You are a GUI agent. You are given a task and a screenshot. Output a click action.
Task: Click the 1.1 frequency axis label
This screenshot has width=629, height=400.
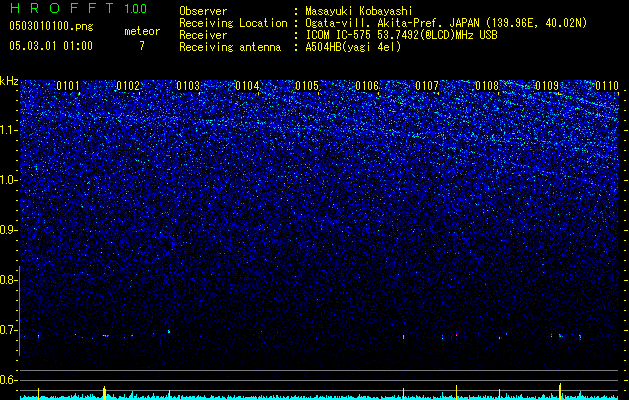8,130
